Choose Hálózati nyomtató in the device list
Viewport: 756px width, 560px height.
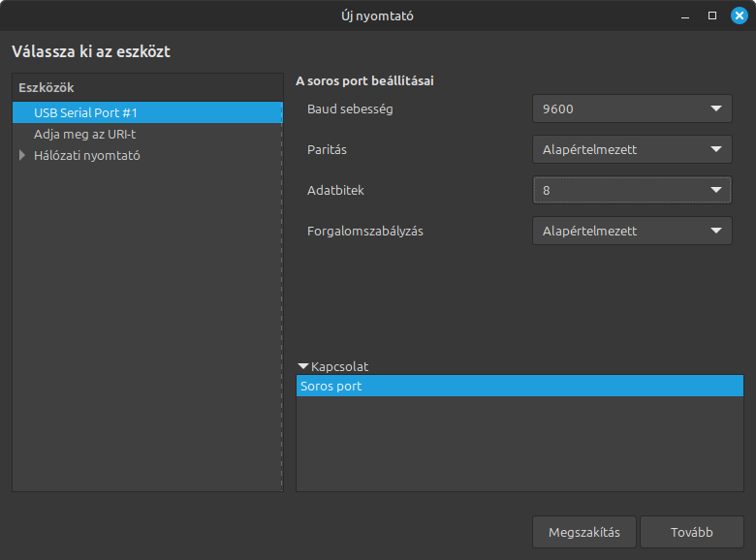pyautogui.click(x=87, y=155)
